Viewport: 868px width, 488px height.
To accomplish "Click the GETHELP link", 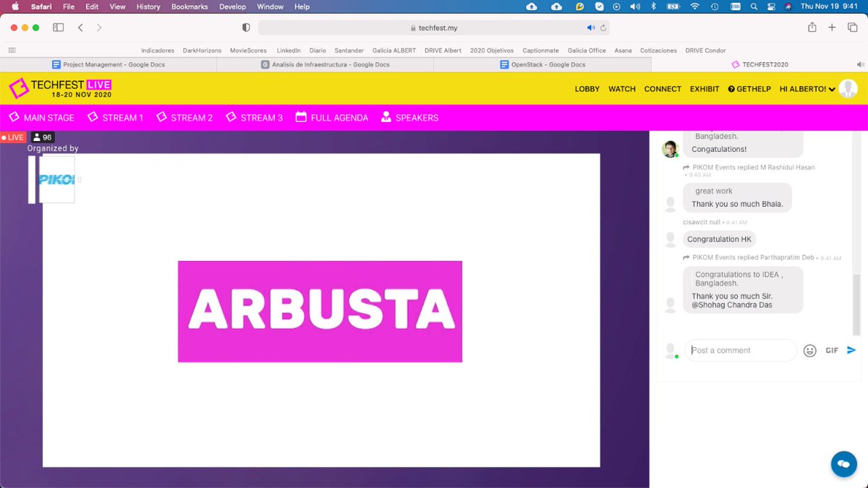I will pyautogui.click(x=749, y=89).
